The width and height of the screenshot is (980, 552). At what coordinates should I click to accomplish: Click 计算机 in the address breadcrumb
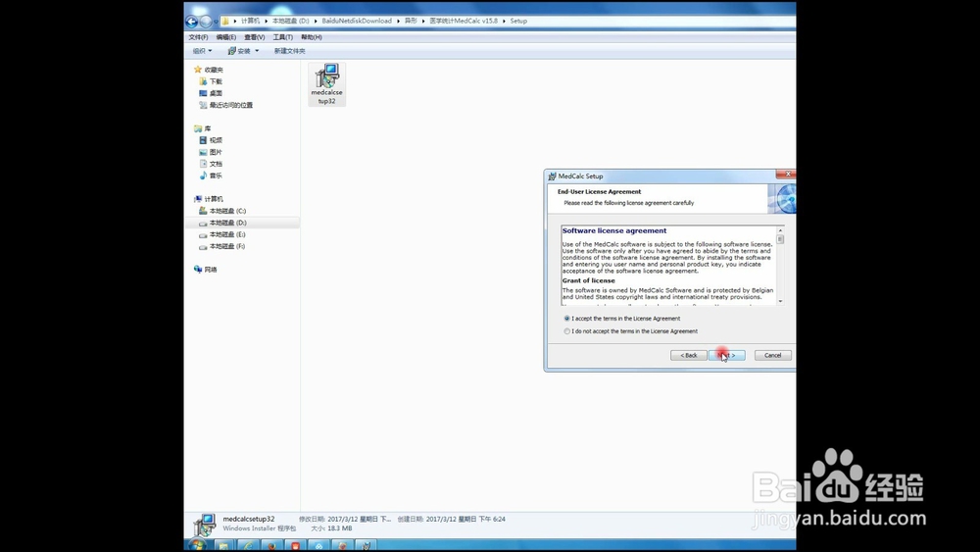250,21
